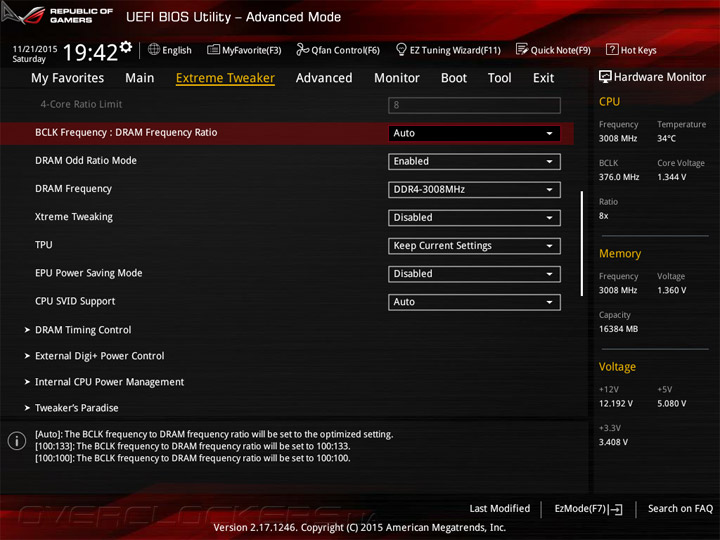Screen dimensions: 720x540
Task: Click the Memory Voltage 1.360 V value
Action: pyautogui.click(x=671, y=290)
